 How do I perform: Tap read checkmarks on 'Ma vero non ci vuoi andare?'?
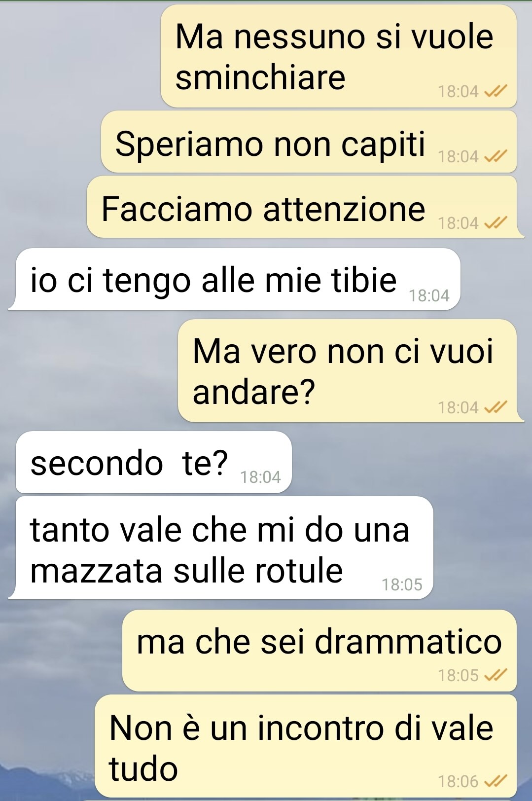point(496,407)
